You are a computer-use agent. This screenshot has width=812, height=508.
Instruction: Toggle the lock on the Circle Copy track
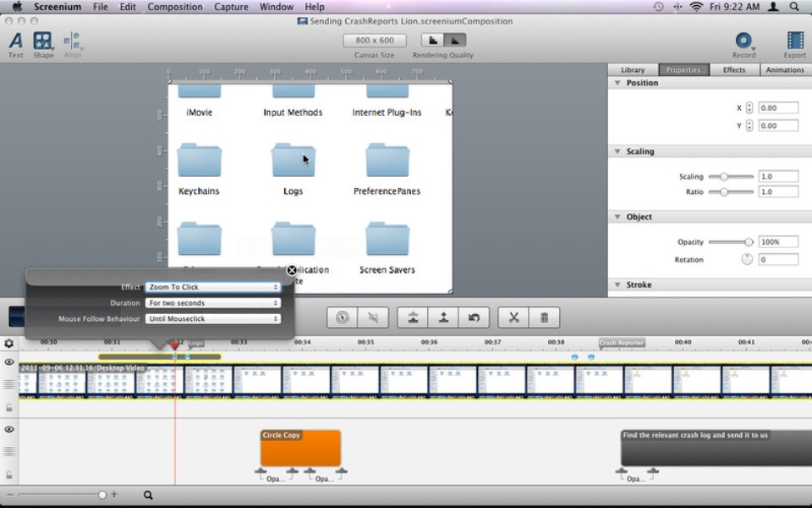[x=9, y=475]
